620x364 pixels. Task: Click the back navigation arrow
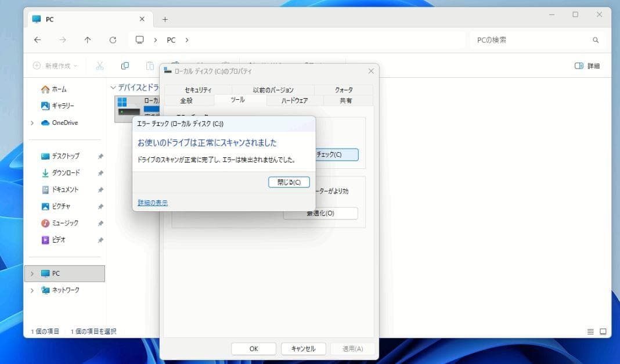pyautogui.click(x=37, y=39)
